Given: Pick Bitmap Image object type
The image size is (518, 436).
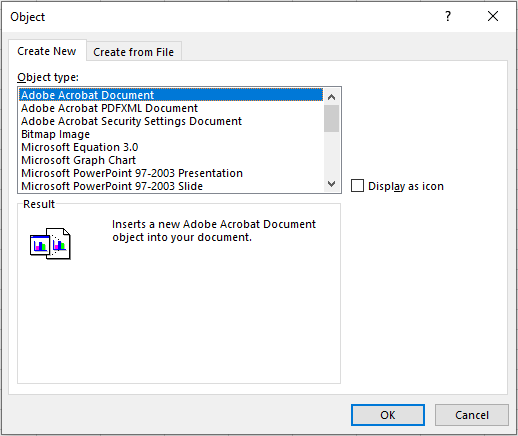Looking at the screenshot, I should click(171, 134).
